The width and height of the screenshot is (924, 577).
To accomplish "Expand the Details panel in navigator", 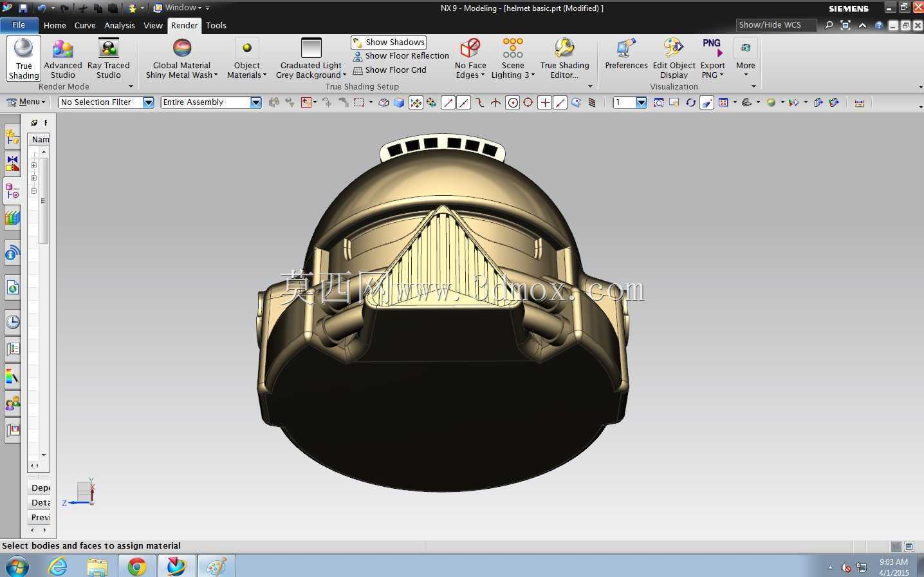I will (x=40, y=502).
